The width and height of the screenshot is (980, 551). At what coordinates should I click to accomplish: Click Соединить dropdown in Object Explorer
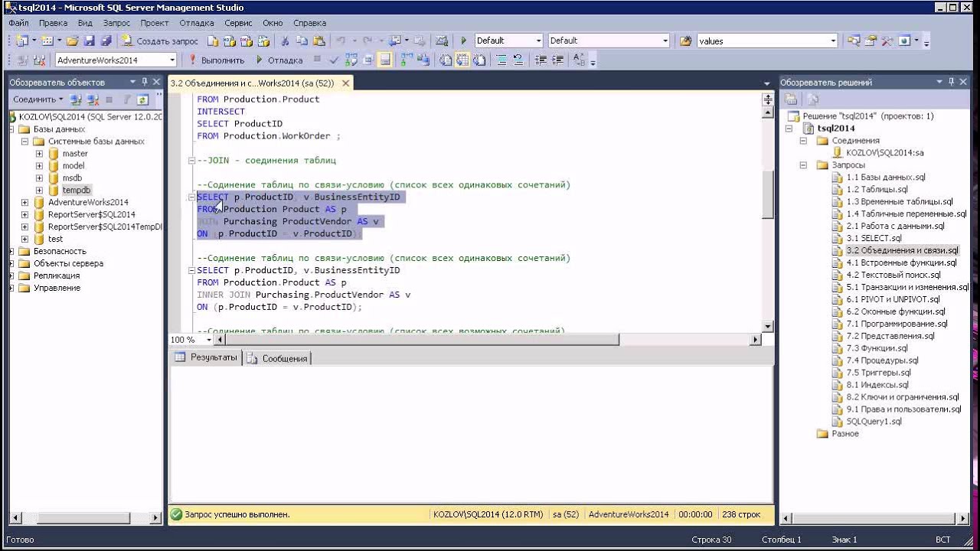pyautogui.click(x=38, y=99)
